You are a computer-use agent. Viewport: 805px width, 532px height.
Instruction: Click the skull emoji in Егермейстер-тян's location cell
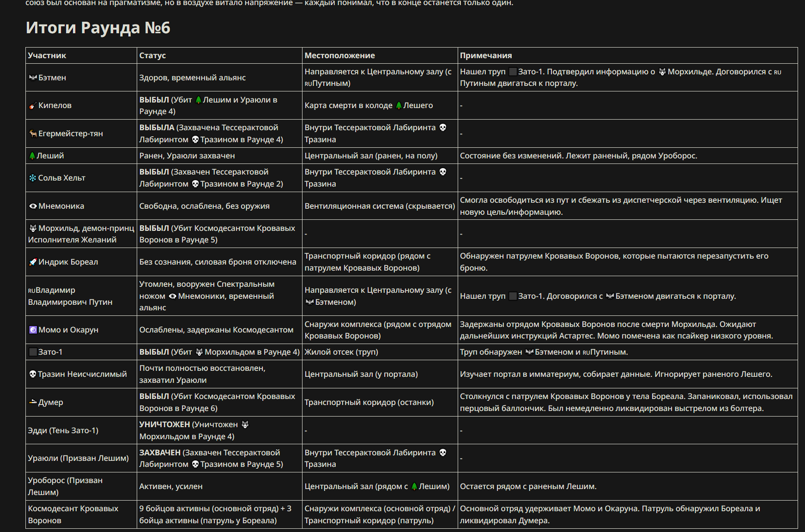point(442,127)
